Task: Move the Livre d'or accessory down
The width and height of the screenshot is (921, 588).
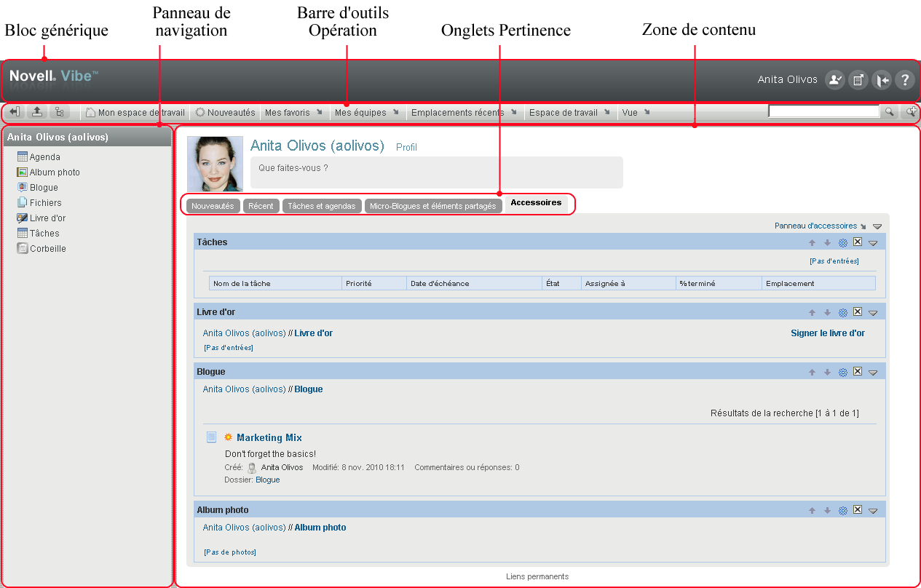Action: (x=827, y=312)
